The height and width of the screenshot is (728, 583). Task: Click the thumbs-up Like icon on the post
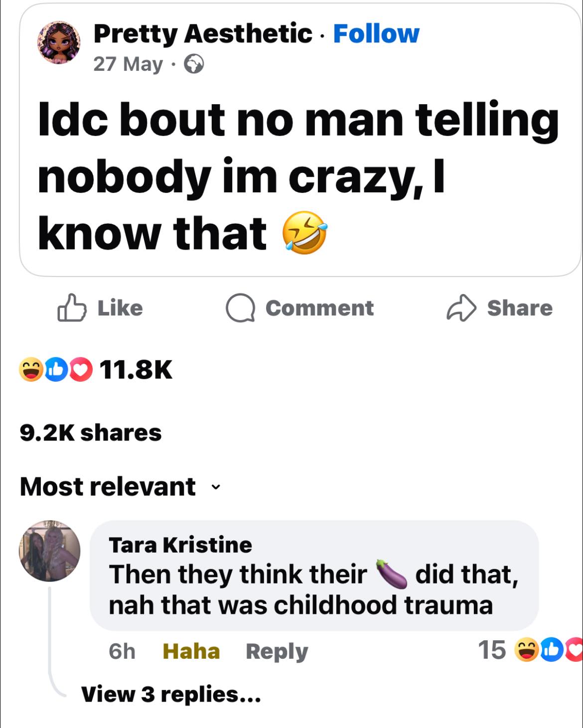pyautogui.click(x=72, y=307)
